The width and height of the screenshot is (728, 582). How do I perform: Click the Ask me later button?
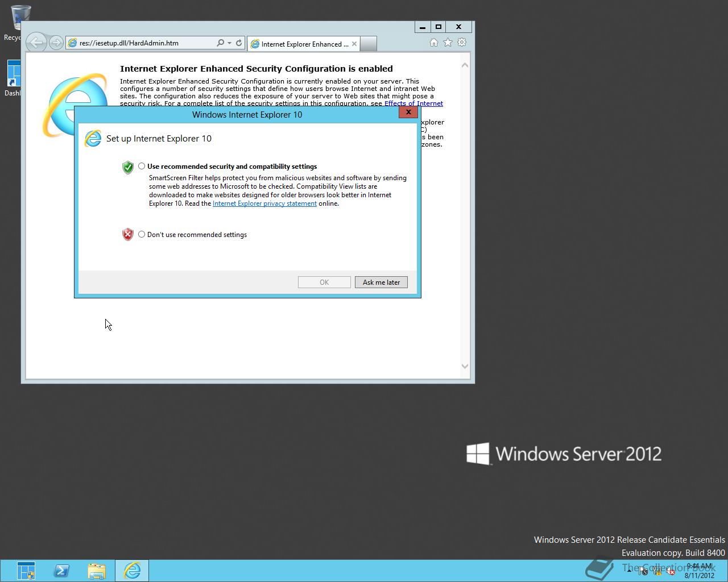pyautogui.click(x=381, y=282)
